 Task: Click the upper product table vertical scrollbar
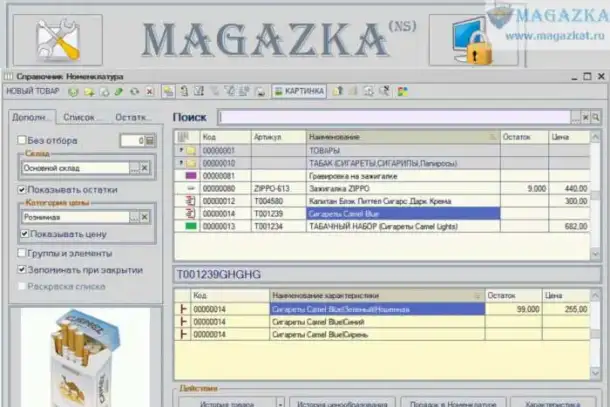tap(595, 195)
